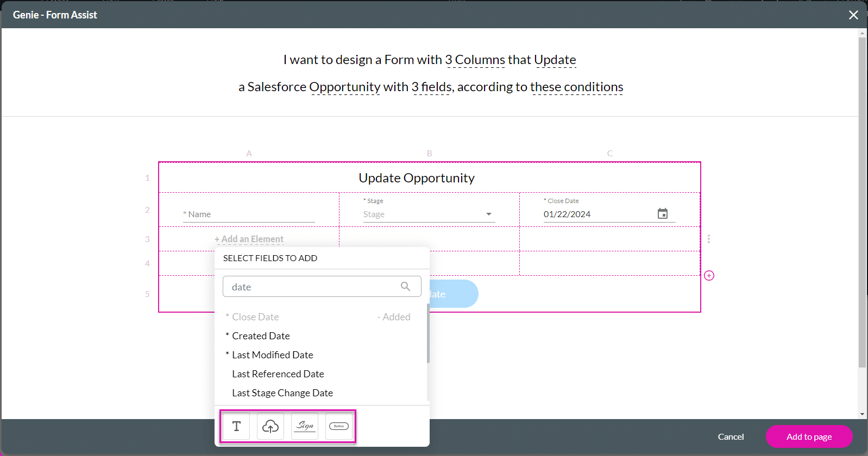Click the field list scrollbar
The height and width of the screenshot is (456, 868).
428,334
